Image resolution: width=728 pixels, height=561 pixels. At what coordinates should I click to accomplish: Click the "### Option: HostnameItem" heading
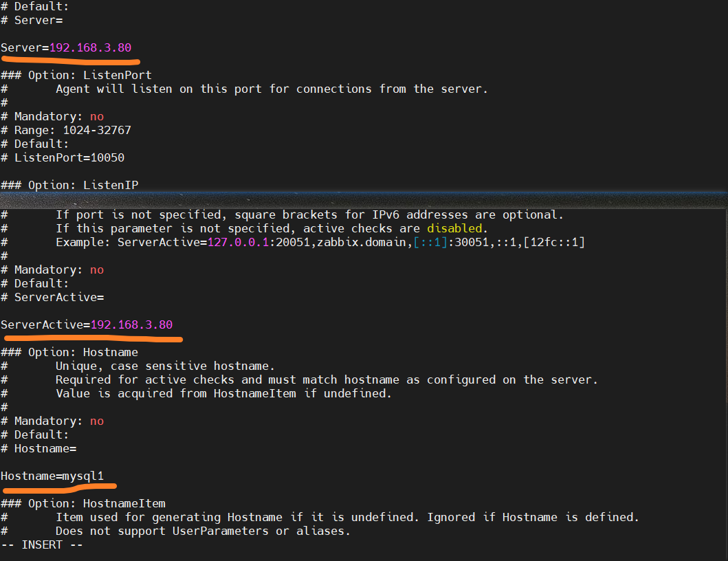pos(83,503)
